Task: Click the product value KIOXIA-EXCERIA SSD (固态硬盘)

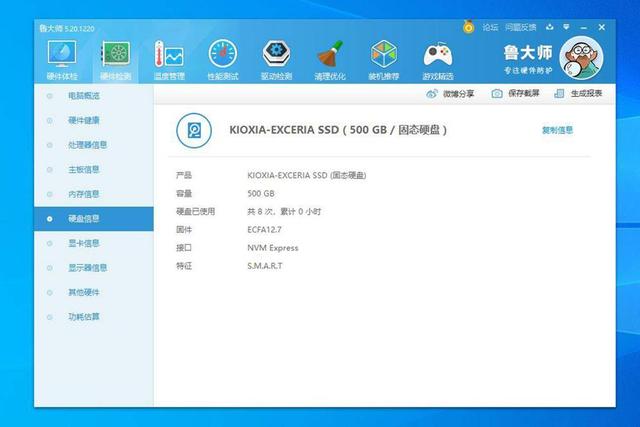Action: (307, 175)
